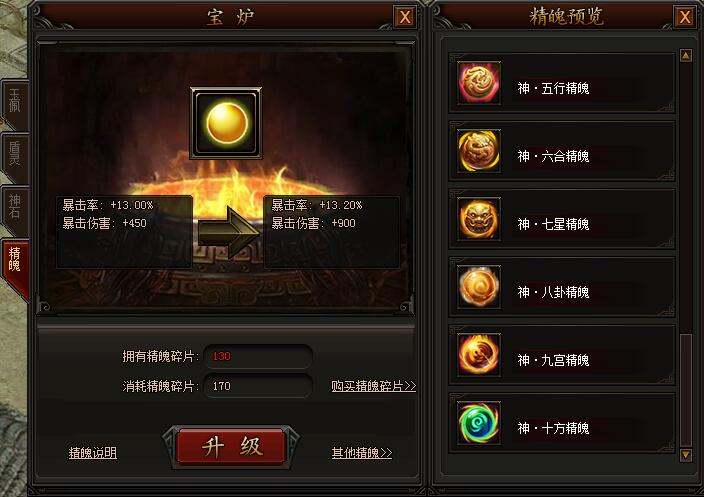The image size is (704, 497).
Task: Pick the 神·八卦精魄 golden orb icon
Action: pos(479,287)
